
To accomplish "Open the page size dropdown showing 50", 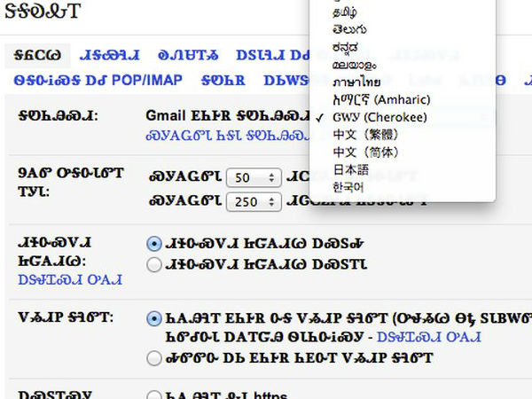I will click(254, 176).
